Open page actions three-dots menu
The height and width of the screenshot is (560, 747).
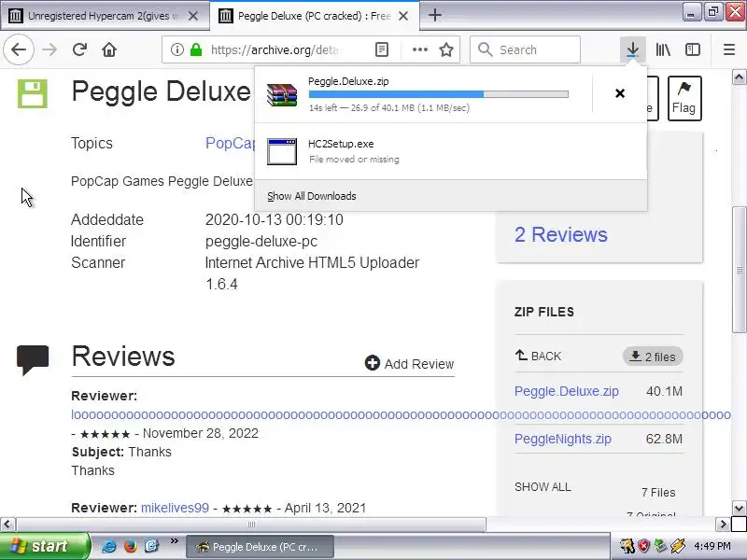419,49
